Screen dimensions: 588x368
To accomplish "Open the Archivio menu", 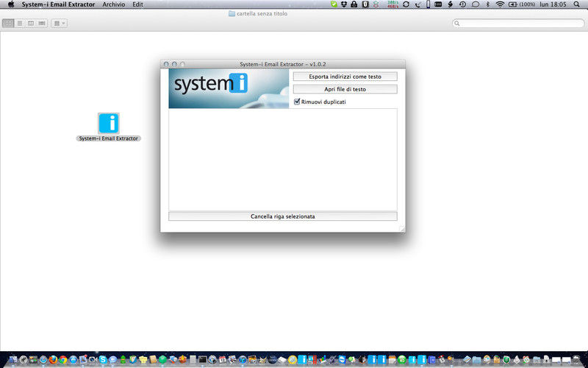I will pos(114,4).
